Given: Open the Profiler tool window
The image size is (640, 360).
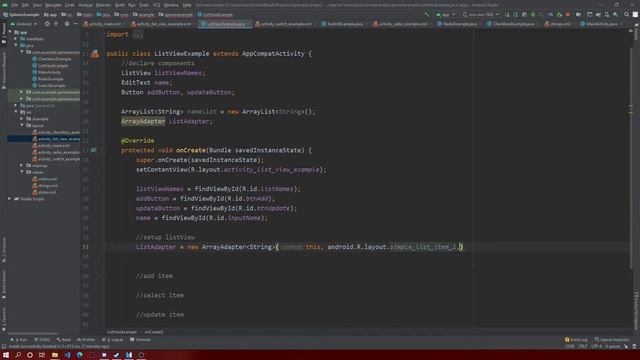Looking at the screenshot, I should [85, 340].
